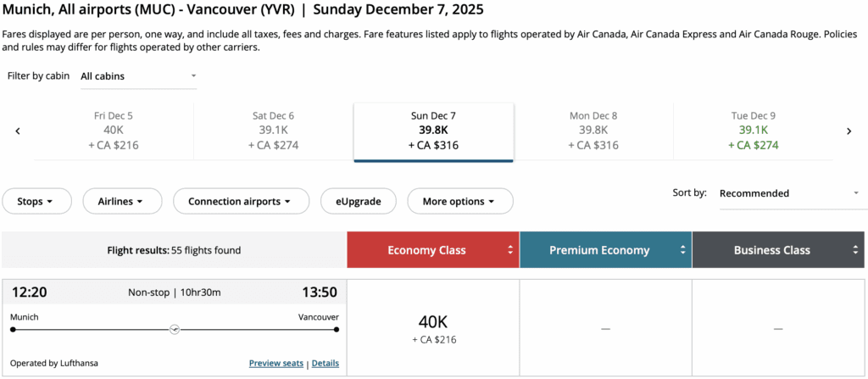Expand the Stops filter
Image resolution: width=868 pixels, height=379 pixels.
click(x=35, y=202)
